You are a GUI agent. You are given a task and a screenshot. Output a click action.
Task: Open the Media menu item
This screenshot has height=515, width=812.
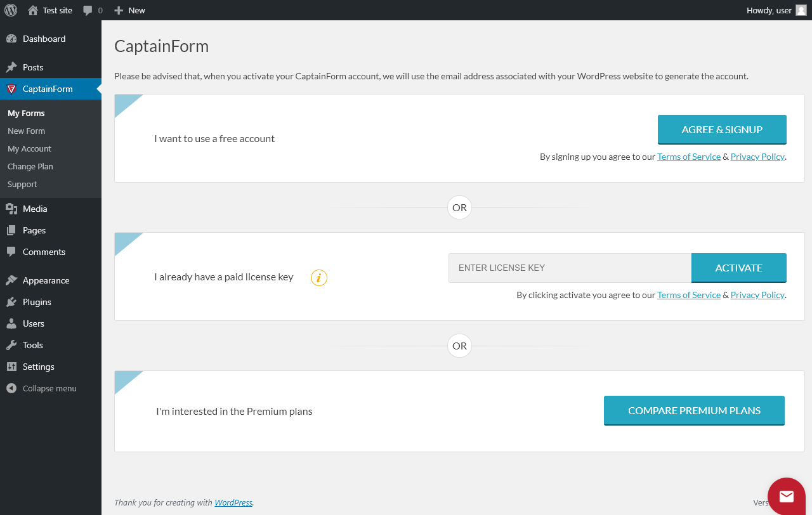pyautogui.click(x=51, y=209)
